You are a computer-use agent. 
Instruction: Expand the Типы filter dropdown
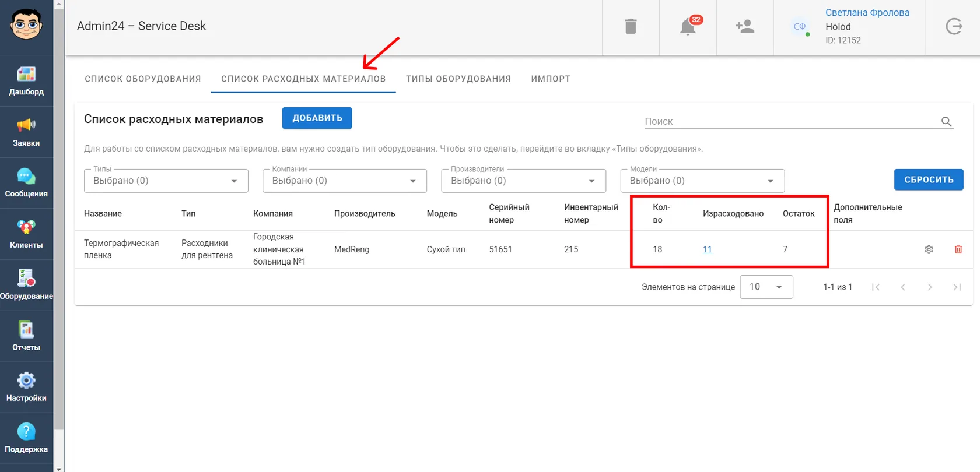(x=166, y=181)
